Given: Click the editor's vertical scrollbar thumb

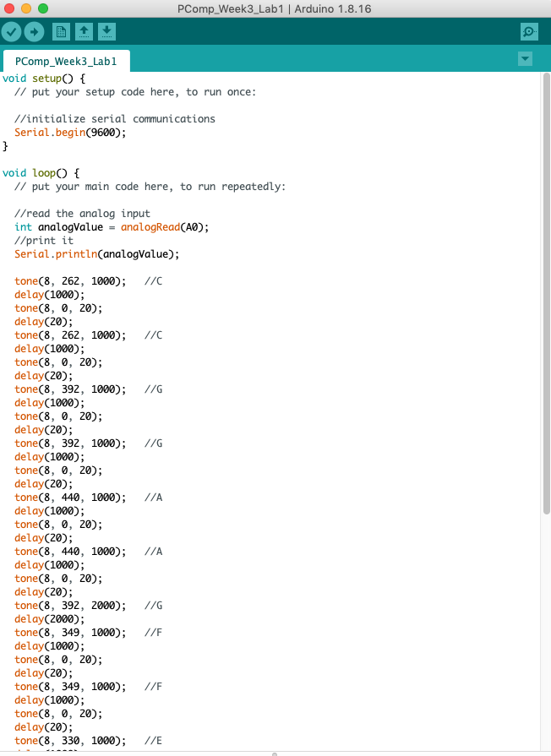Looking at the screenshot, I should click(x=546, y=296).
